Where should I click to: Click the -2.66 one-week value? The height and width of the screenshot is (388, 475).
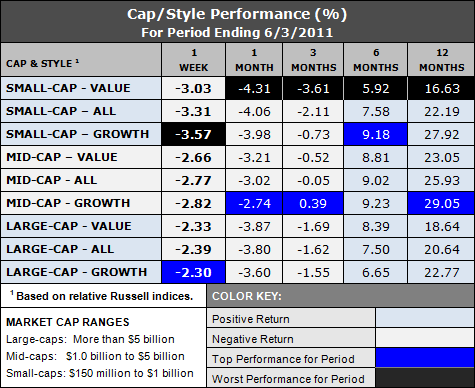(x=193, y=157)
